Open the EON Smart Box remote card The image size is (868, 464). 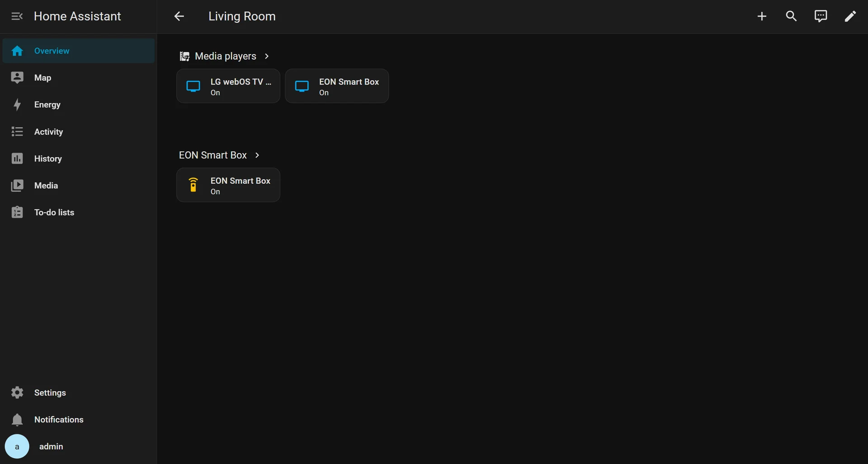click(x=228, y=185)
